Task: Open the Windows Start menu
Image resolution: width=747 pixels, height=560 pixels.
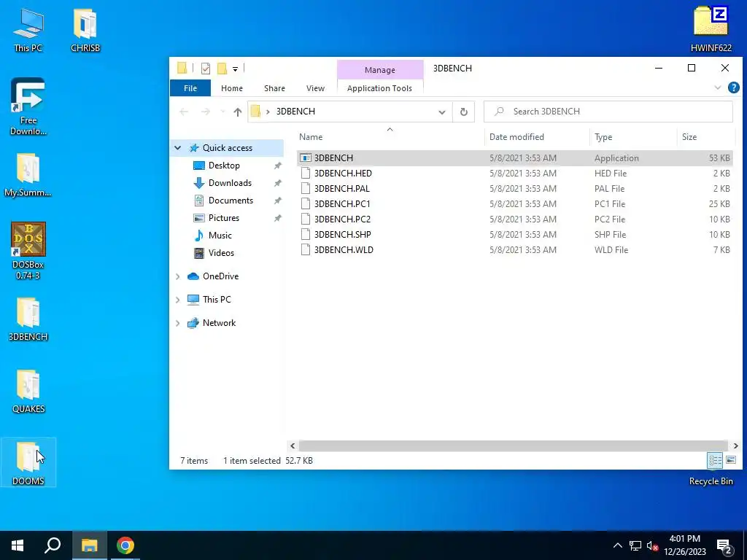Action: (x=18, y=545)
